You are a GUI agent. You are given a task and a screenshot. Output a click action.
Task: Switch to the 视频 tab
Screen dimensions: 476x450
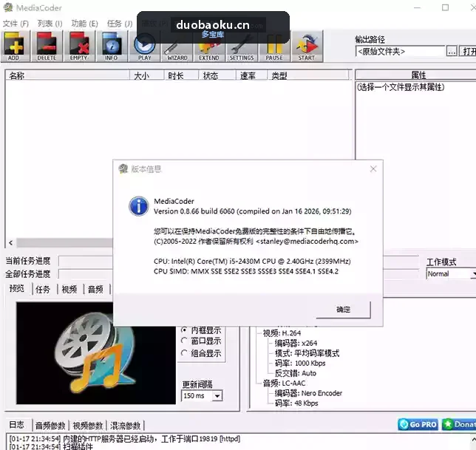[x=69, y=289]
